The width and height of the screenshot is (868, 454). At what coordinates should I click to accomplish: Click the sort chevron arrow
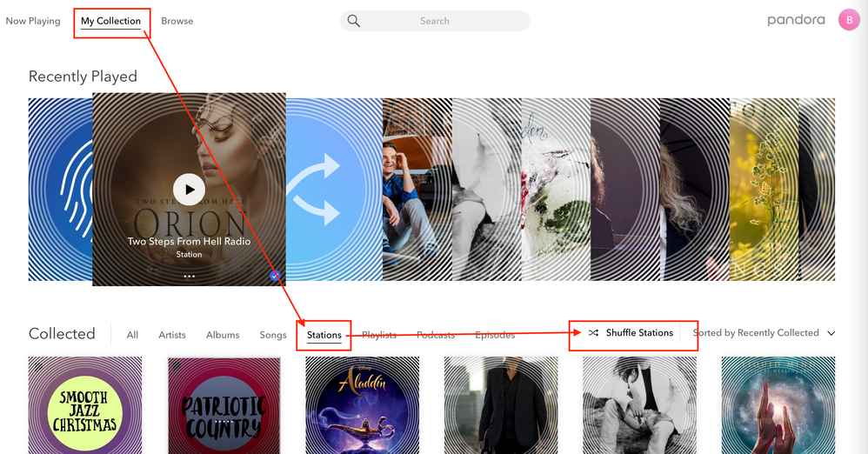831,333
